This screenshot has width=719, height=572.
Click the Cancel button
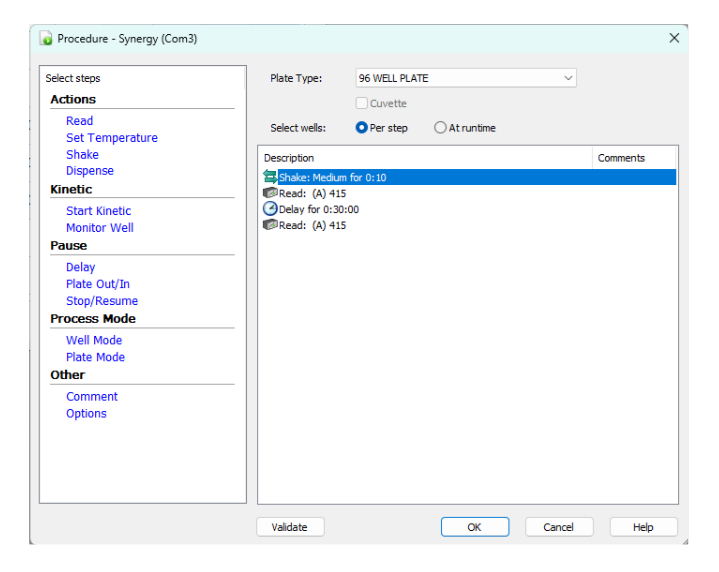click(x=559, y=527)
